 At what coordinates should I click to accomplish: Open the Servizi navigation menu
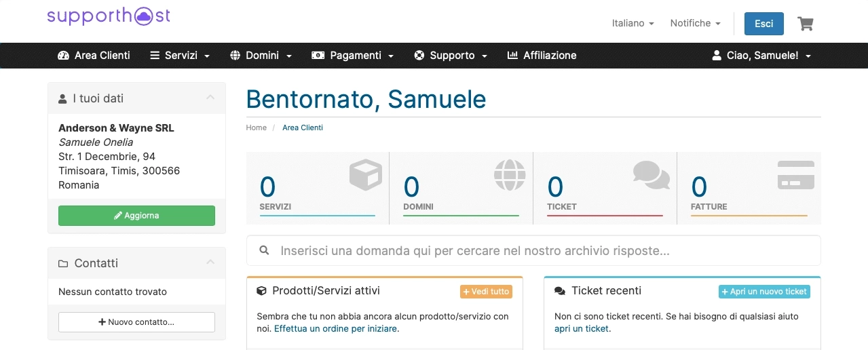pyautogui.click(x=180, y=56)
